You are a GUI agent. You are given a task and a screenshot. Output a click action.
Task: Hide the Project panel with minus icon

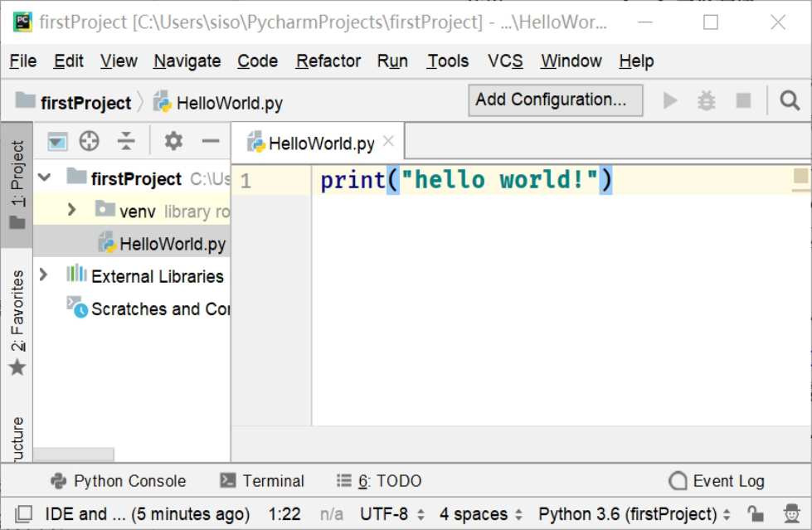pos(210,141)
